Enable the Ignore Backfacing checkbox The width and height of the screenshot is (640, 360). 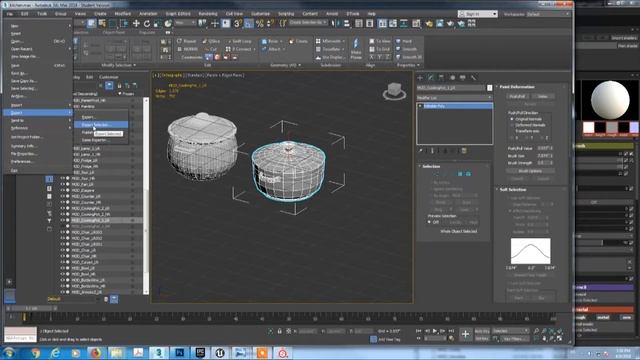coord(431,189)
